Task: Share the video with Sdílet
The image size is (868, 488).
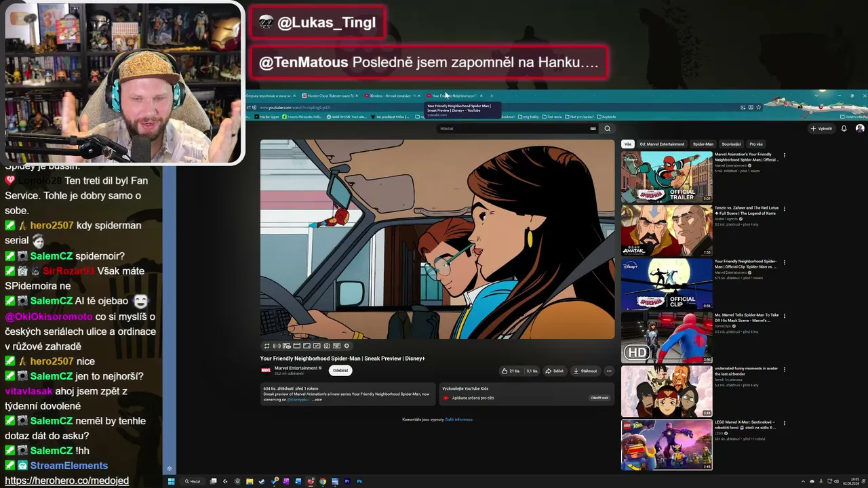Action: (555, 371)
